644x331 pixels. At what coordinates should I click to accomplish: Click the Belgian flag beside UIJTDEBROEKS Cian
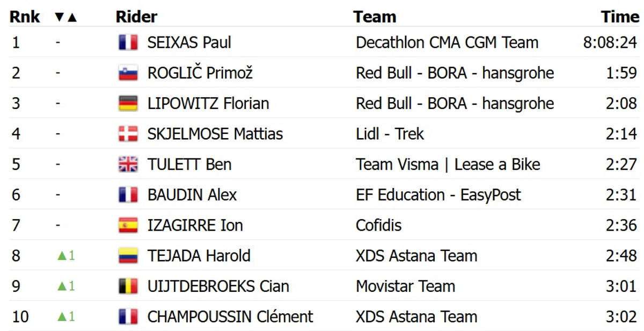pos(128,286)
